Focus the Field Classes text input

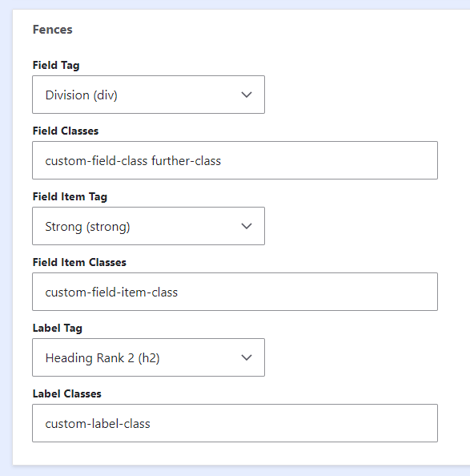pyautogui.click(x=235, y=160)
